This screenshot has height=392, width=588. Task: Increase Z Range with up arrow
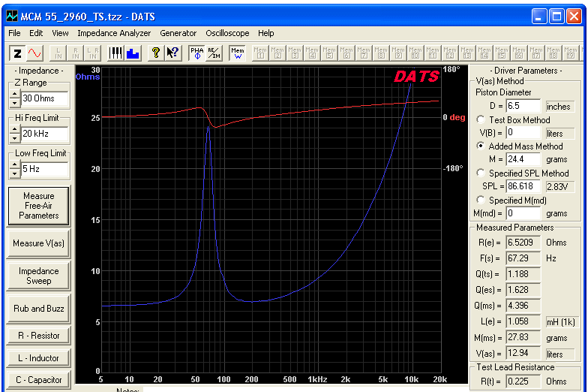14,95
